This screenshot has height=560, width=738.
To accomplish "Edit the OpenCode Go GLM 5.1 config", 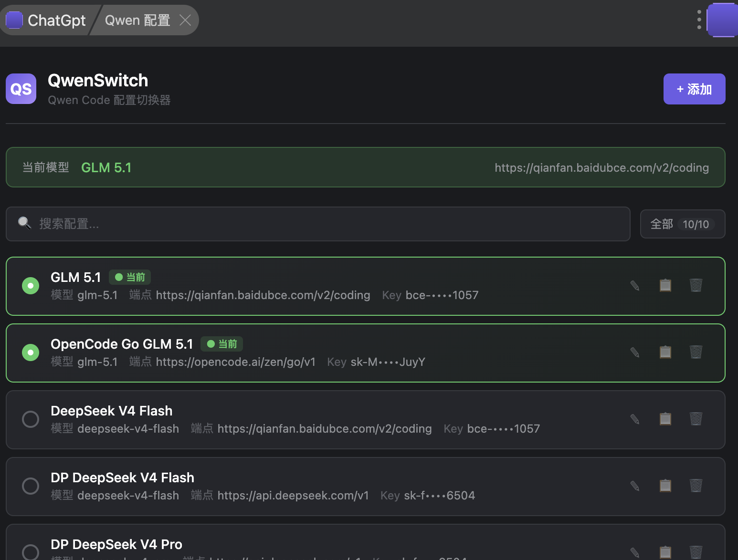I will (x=635, y=353).
